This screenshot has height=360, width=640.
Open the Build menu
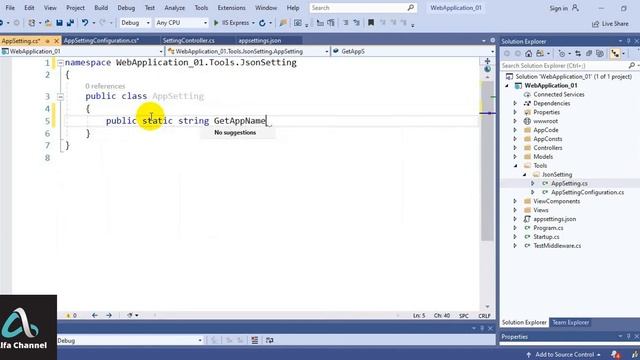101,8
